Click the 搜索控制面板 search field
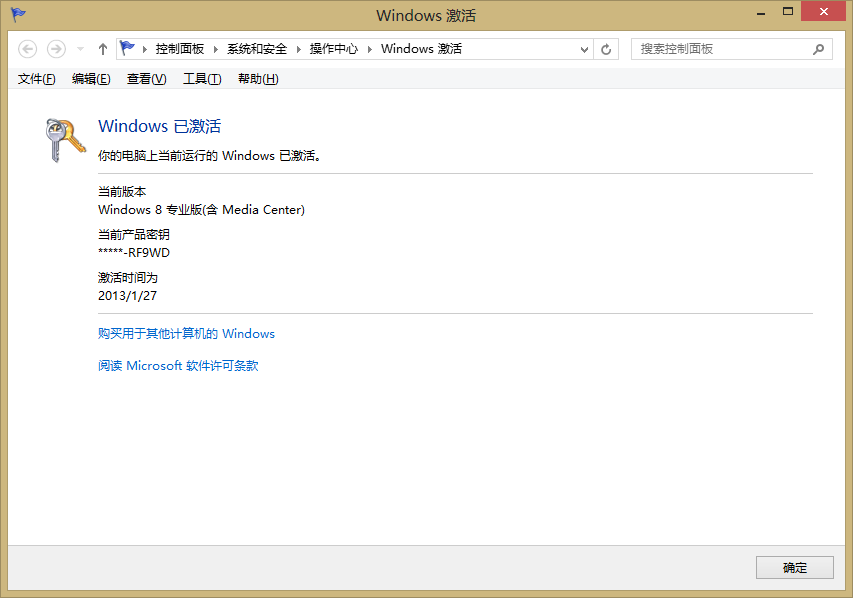Viewport: 853px width, 598px height. tap(720, 49)
